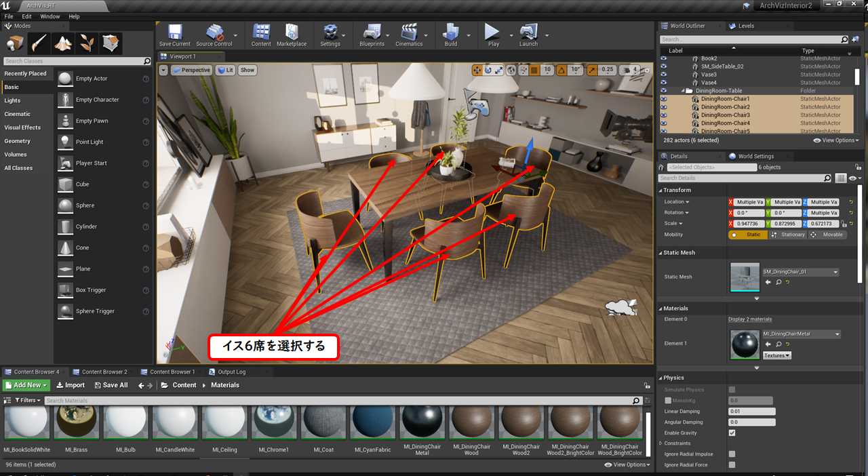This screenshot has width=868, height=476.
Task: Click the Import button in content browser
Action: pos(71,385)
